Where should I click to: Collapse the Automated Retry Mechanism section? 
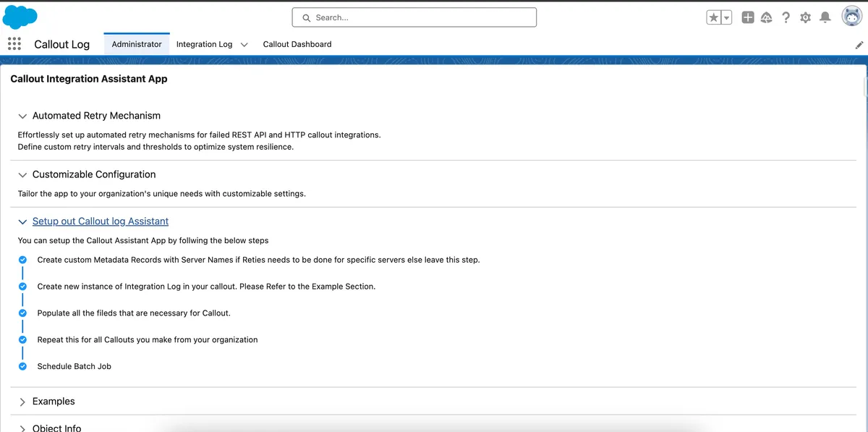(x=23, y=116)
